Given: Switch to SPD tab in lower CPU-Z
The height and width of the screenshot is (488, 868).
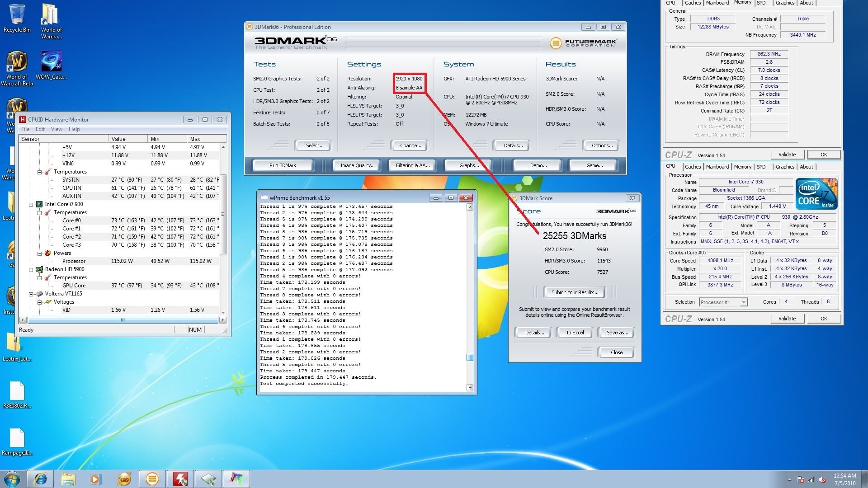Looking at the screenshot, I should [x=761, y=167].
